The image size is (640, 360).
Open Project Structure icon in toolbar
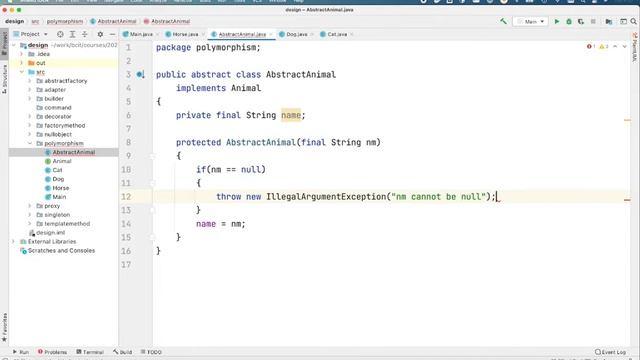pos(609,21)
